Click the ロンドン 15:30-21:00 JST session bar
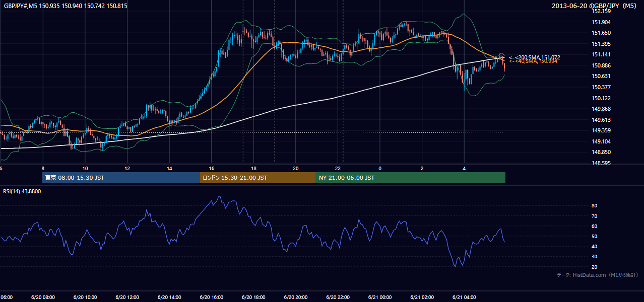Screen dimensions: 644x302 click(x=258, y=178)
